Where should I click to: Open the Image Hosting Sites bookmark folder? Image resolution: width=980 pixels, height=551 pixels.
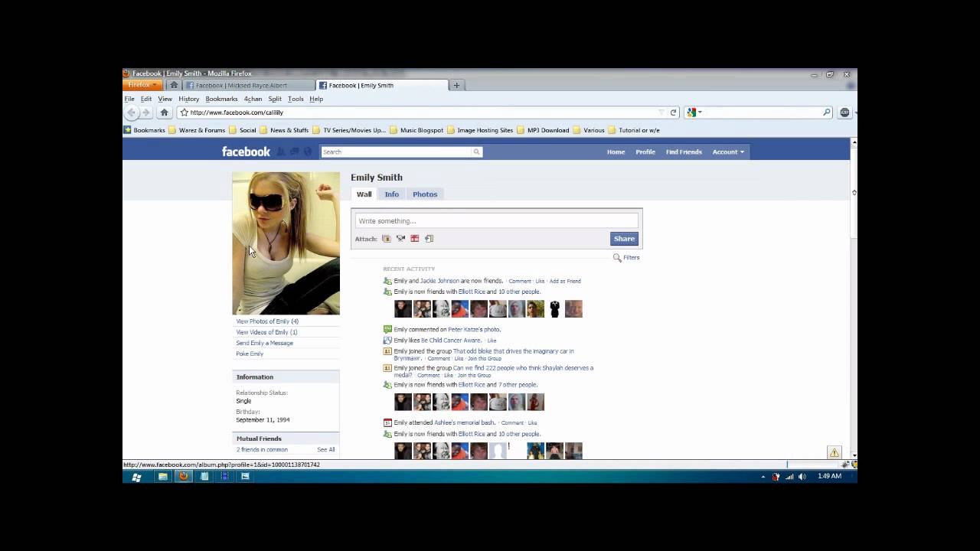coord(480,130)
